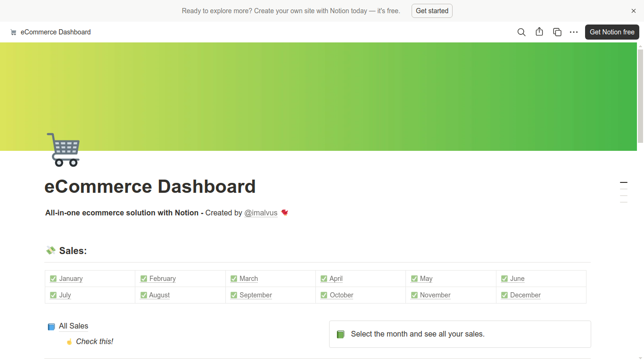Image resolution: width=644 pixels, height=362 pixels.
Task: Click the checkmark icon beside July
Action: click(53, 295)
